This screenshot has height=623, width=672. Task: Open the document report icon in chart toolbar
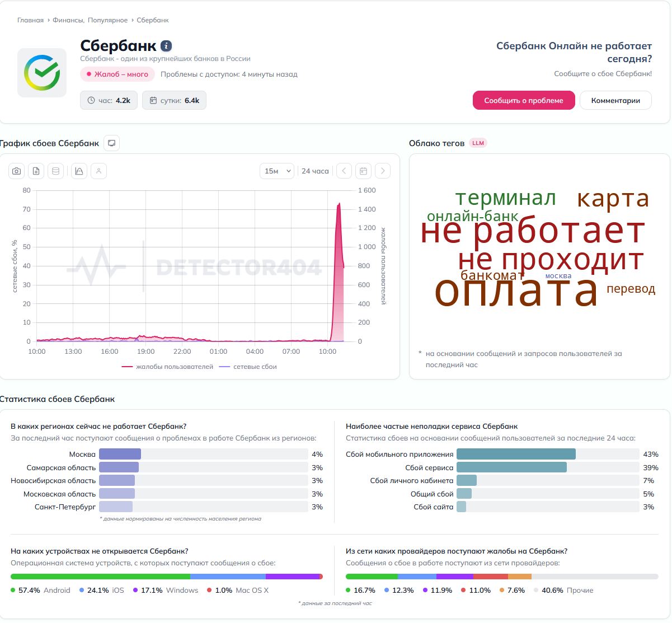(36, 171)
